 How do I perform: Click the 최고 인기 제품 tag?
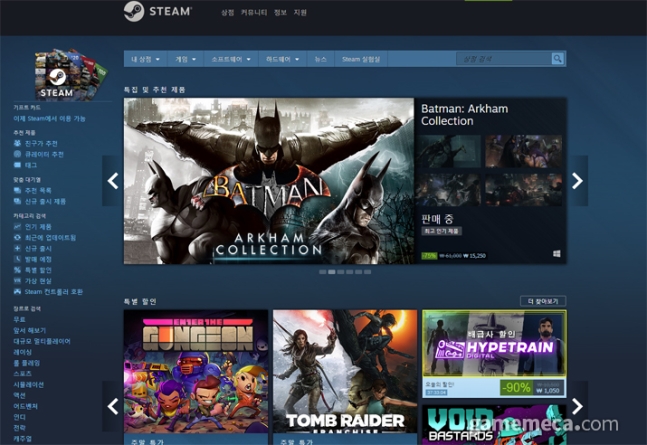(x=442, y=231)
